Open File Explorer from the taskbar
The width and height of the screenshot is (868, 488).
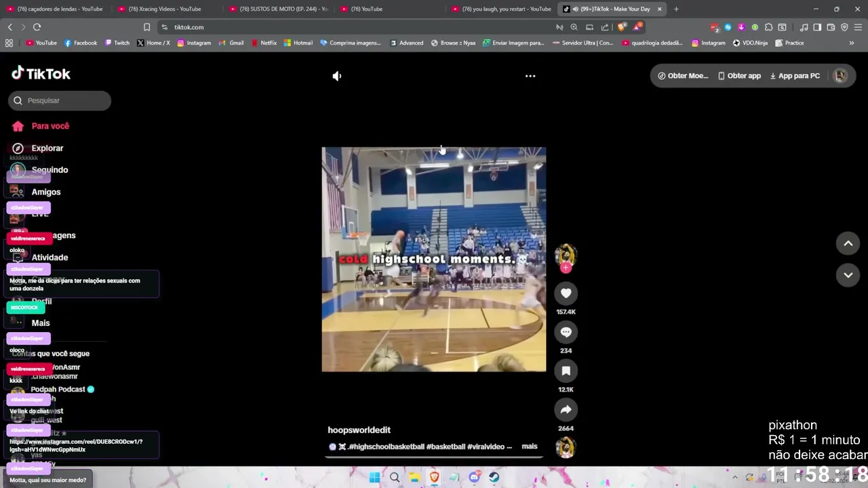coord(414,477)
